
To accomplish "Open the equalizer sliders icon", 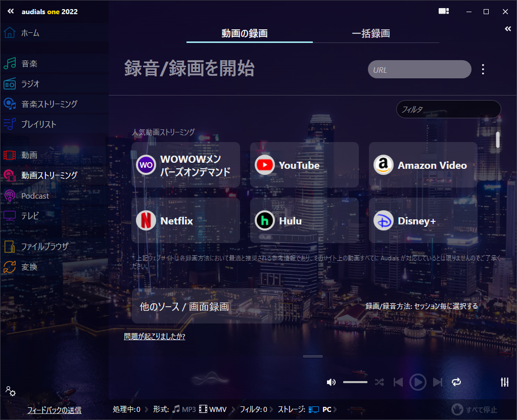I will tap(504, 382).
